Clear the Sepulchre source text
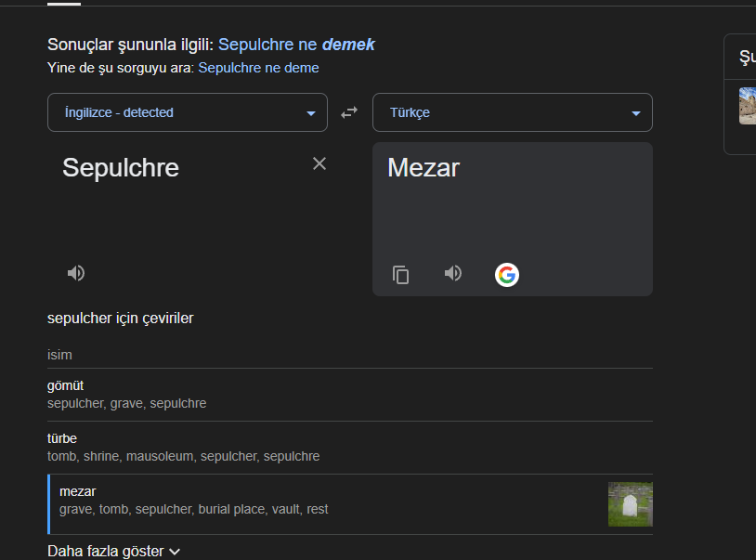 coord(319,163)
